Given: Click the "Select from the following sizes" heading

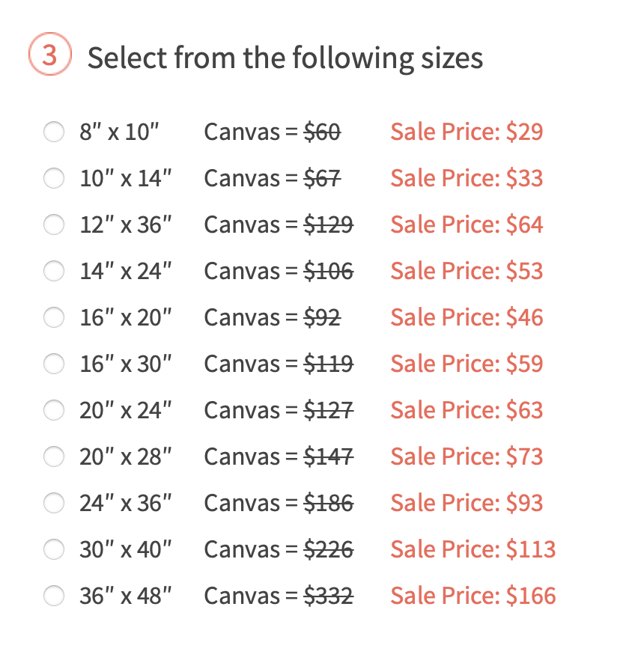Looking at the screenshot, I should pos(285,58).
